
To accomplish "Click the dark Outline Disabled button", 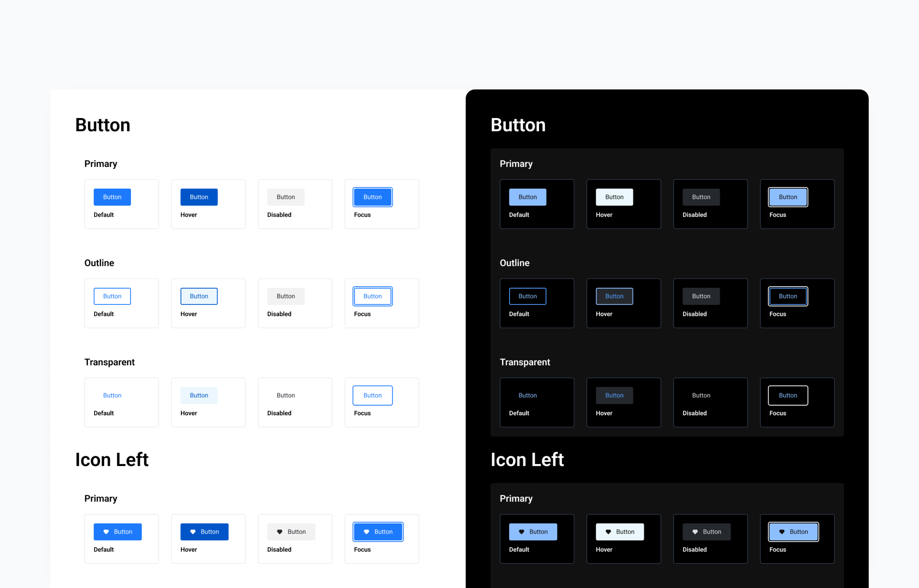I will pos(701,296).
